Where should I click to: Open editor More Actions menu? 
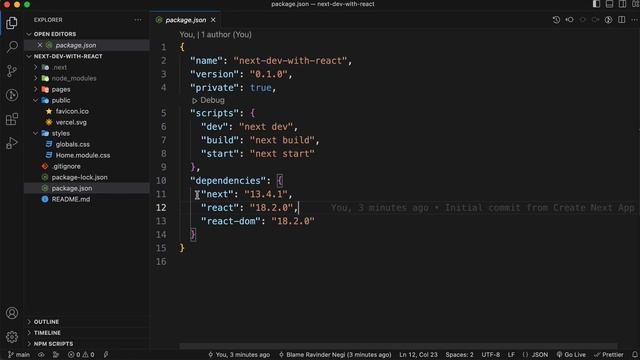tap(634, 20)
